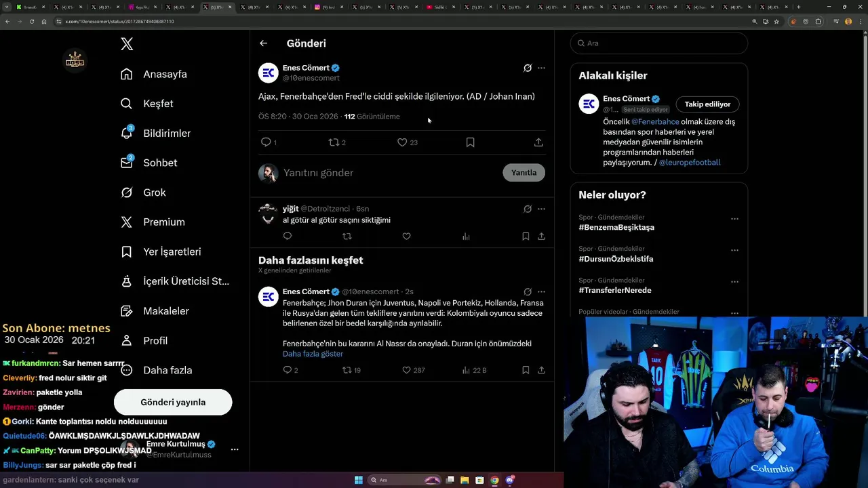Viewport: 868px width, 488px height.
Task: Bookmark the Jhon Duran post
Action: 526,370
